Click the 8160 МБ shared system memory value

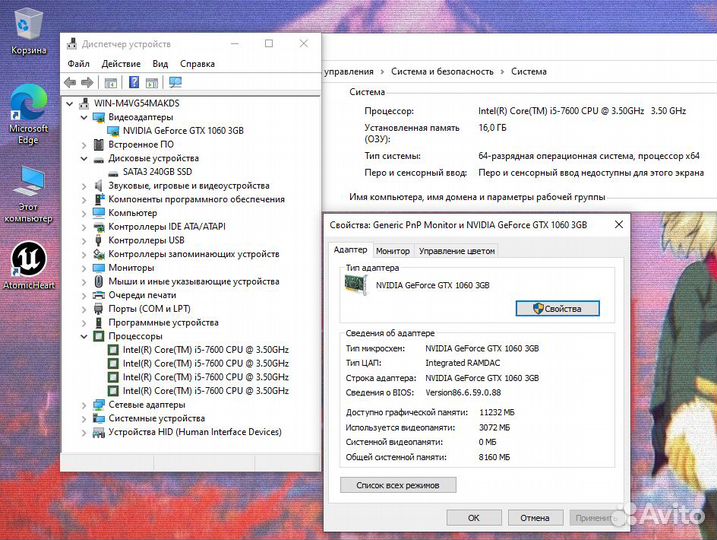[494, 457]
